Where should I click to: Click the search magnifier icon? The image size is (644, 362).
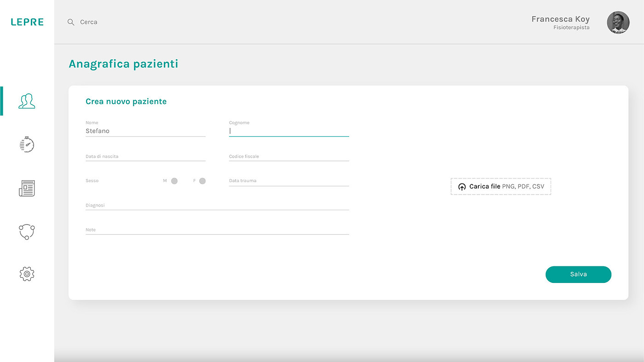[x=71, y=22]
